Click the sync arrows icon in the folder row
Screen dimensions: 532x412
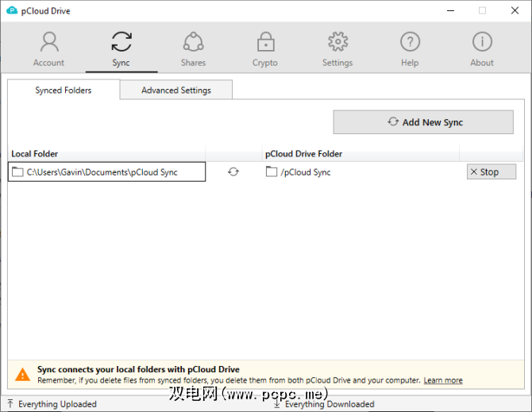click(x=233, y=172)
